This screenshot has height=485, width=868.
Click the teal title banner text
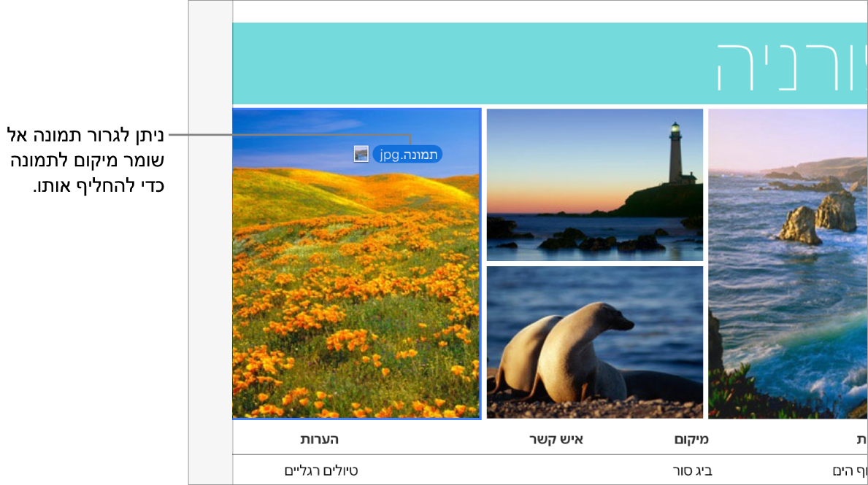pyautogui.click(x=791, y=66)
